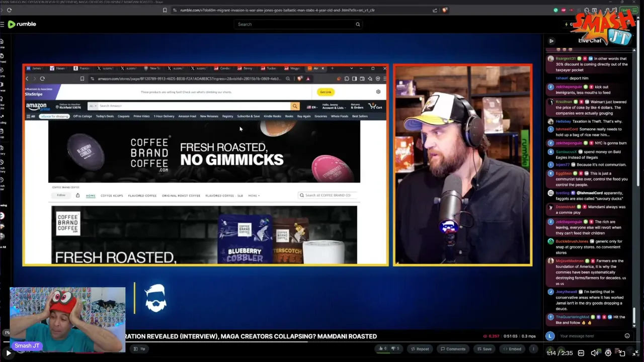Click the Rumble logo

[21, 24]
